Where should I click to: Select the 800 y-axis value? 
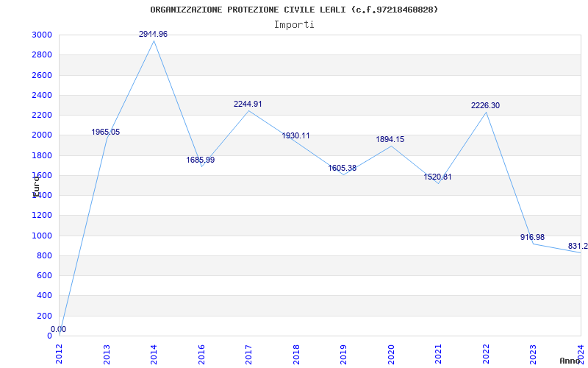click(x=45, y=255)
